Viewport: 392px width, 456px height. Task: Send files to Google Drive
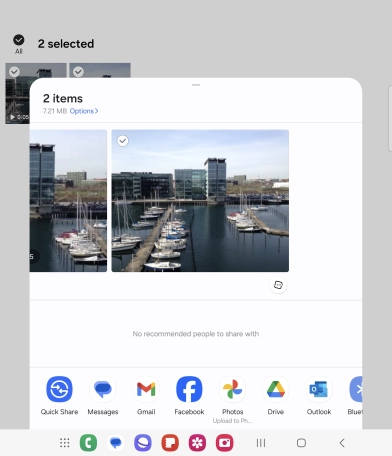point(276,389)
